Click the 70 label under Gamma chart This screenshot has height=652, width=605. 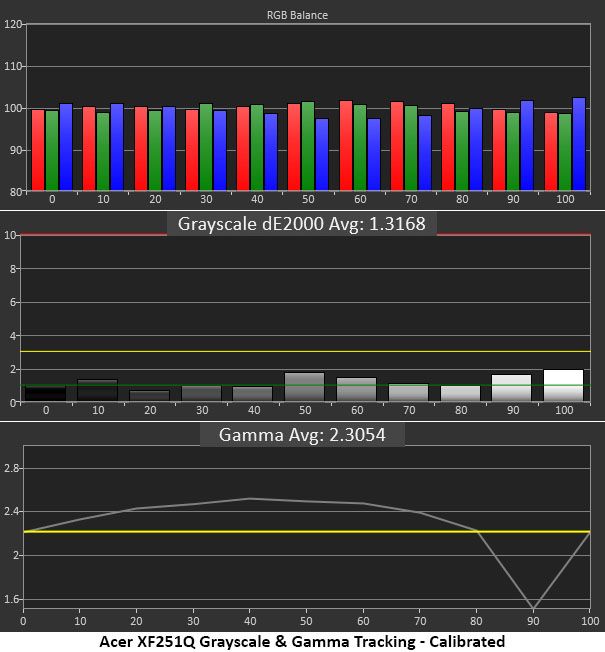point(420,621)
